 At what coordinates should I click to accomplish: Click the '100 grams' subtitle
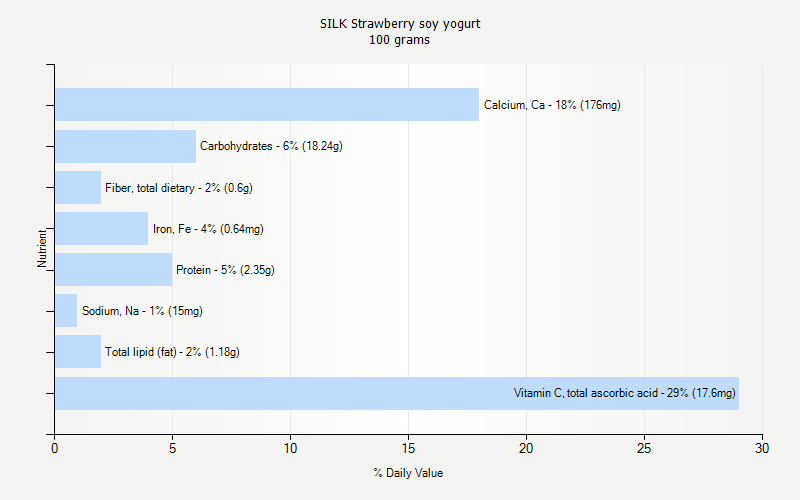(x=399, y=40)
